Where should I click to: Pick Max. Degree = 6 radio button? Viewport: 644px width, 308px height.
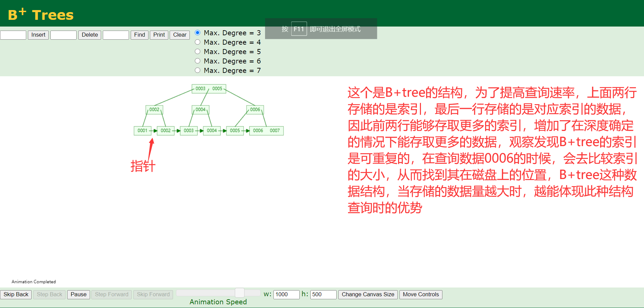198,61
